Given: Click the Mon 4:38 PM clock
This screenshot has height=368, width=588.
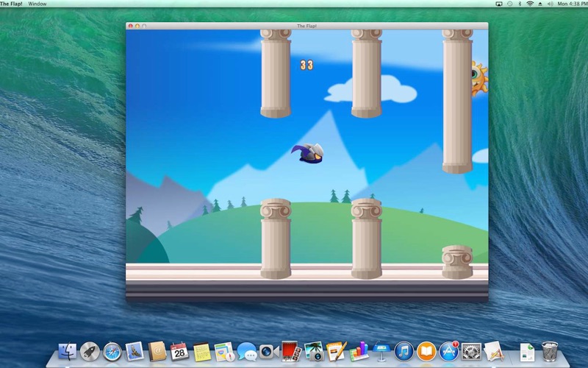Looking at the screenshot, I should pyautogui.click(x=573, y=4).
